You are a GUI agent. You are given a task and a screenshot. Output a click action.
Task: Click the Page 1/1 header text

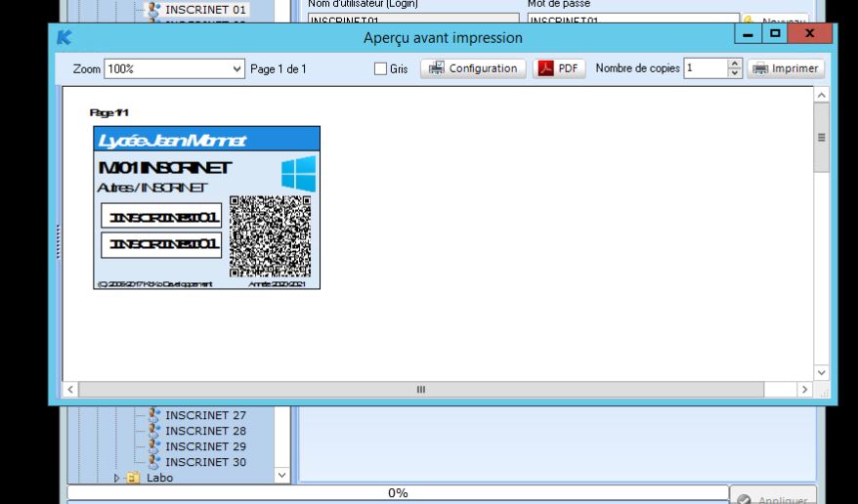(108, 112)
